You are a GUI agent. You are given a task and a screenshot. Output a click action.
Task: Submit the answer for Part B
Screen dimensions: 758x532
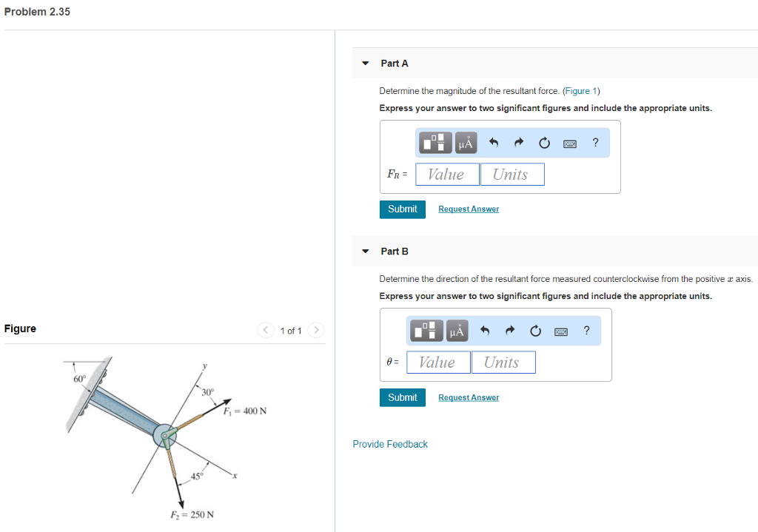pyautogui.click(x=402, y=397)
